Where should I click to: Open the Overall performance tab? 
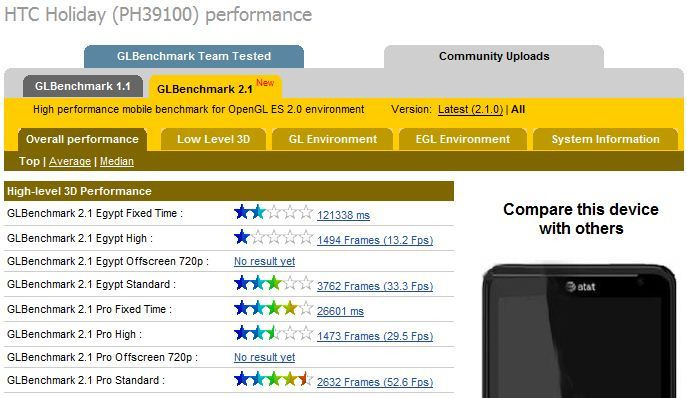coord(82,139)
